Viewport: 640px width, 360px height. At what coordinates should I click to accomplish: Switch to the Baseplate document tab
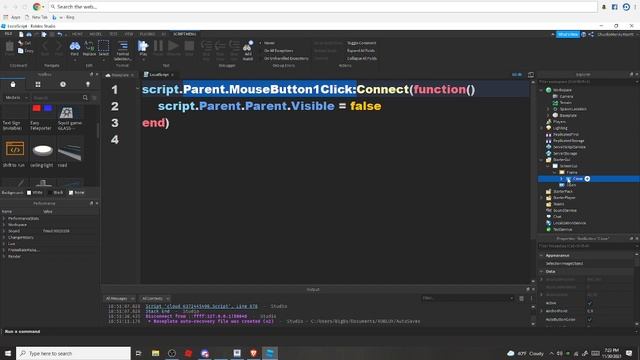pyautogui.click(x=120, y=75)
